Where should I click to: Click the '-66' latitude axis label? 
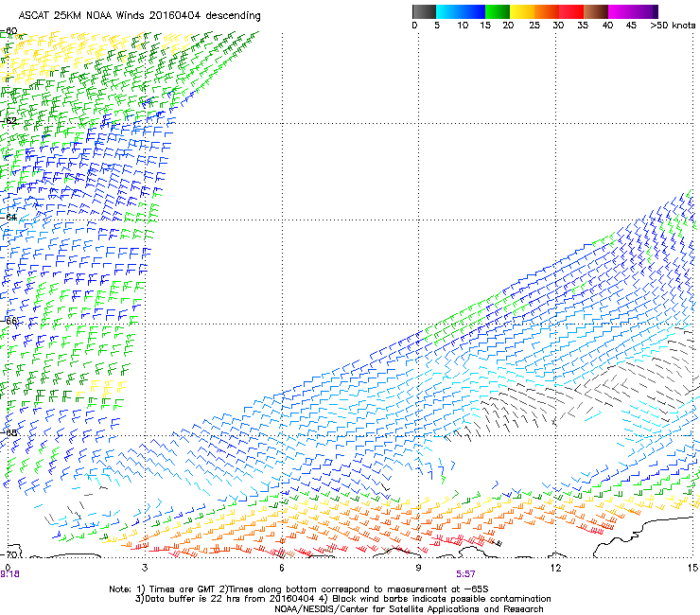coord(9,321)
